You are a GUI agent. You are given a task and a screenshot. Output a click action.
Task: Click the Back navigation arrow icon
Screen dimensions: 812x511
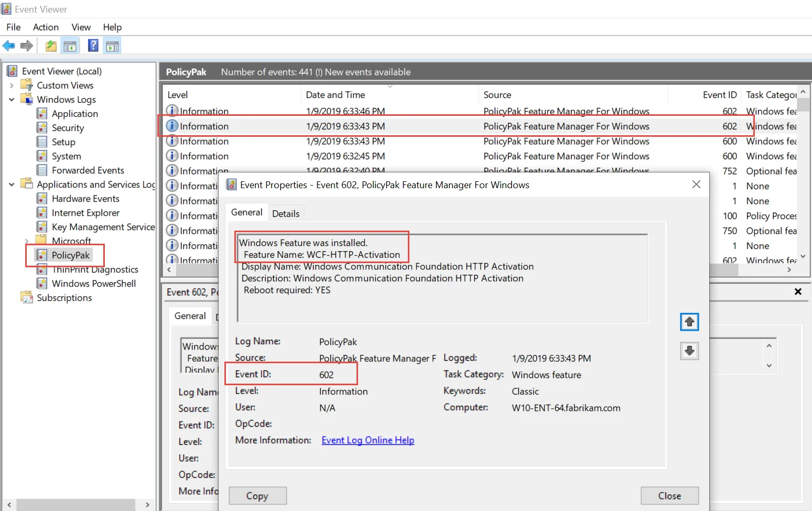click(x=8, y=46)
